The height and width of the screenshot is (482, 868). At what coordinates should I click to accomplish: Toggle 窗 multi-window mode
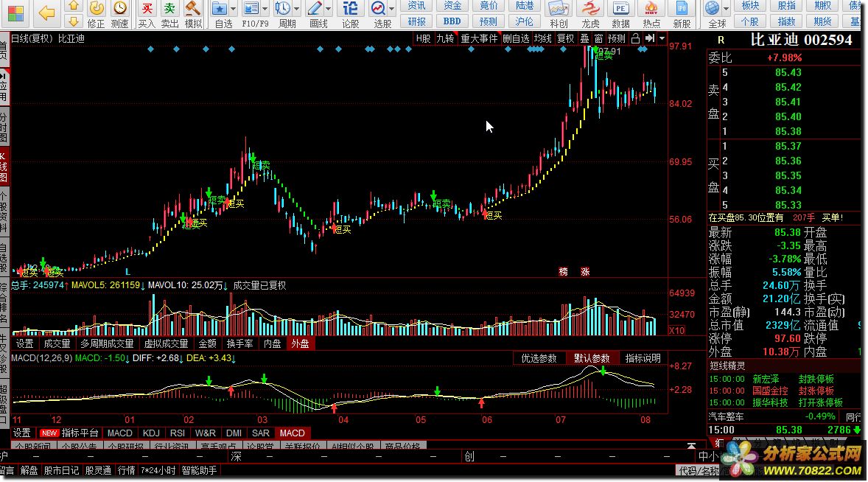pyautogui.click(x=598, y=39)
